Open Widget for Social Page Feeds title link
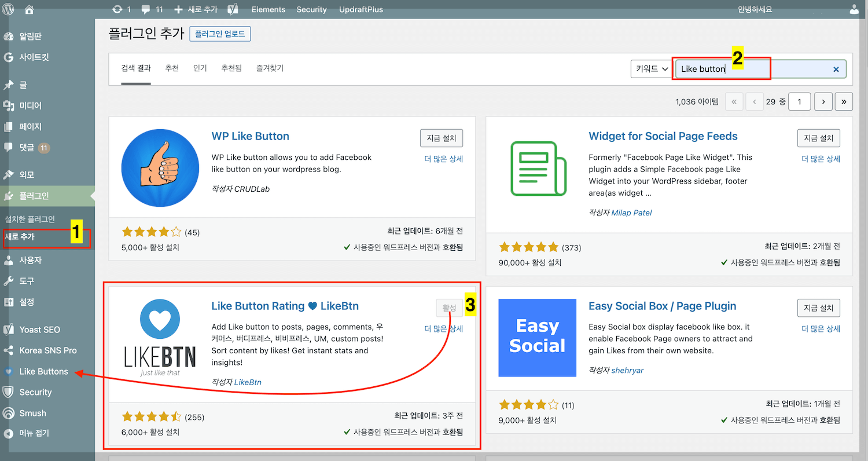The image size is (868, 461). point(663,136)
